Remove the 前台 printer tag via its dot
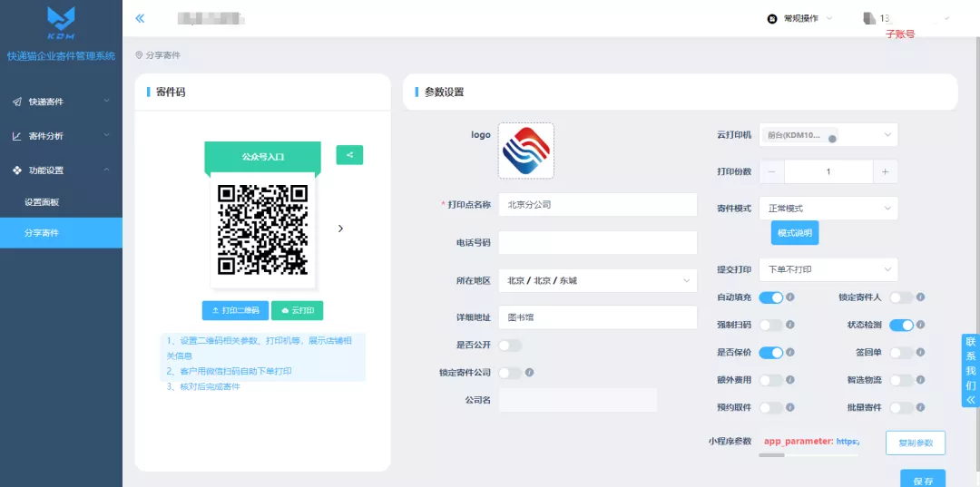 click(x=832, y=140)
